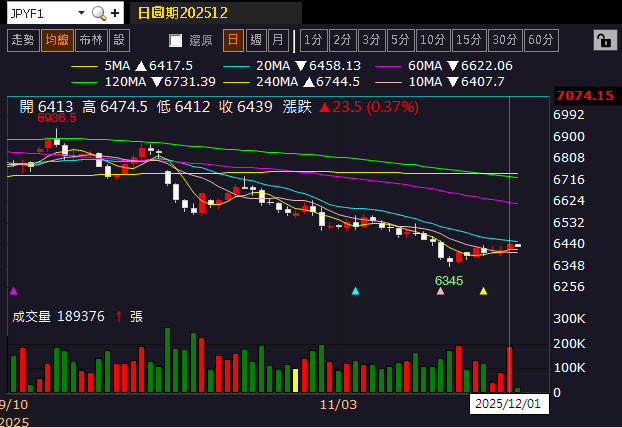Click the green 120MA legend line
Image resolution: width=622 pixels, height=428 pixels.
point(86,81)
